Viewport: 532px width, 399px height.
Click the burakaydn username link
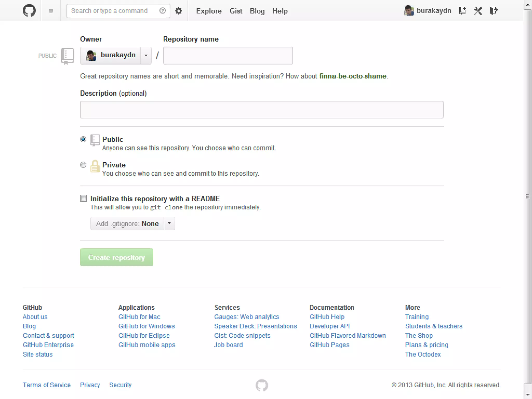(x=434, y=11)
